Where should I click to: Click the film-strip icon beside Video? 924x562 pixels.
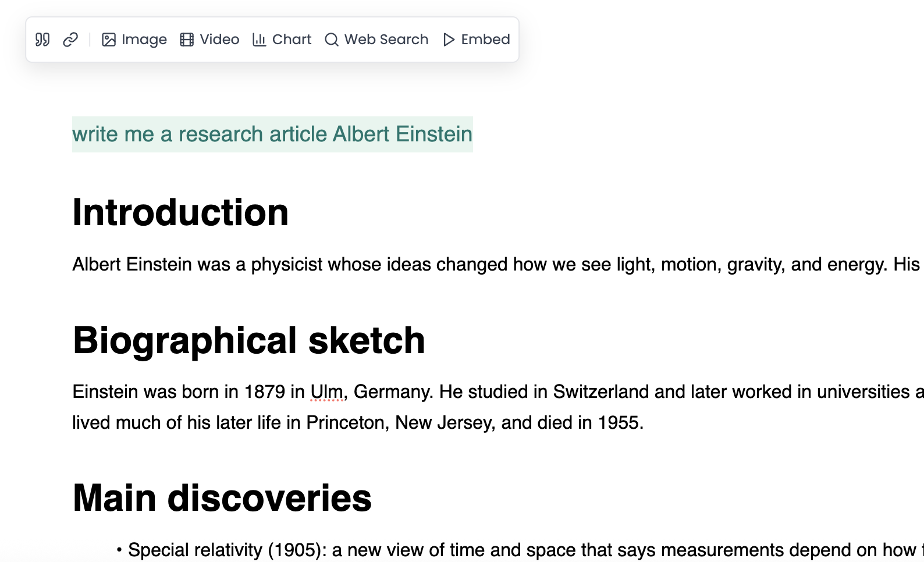point(186,39)
